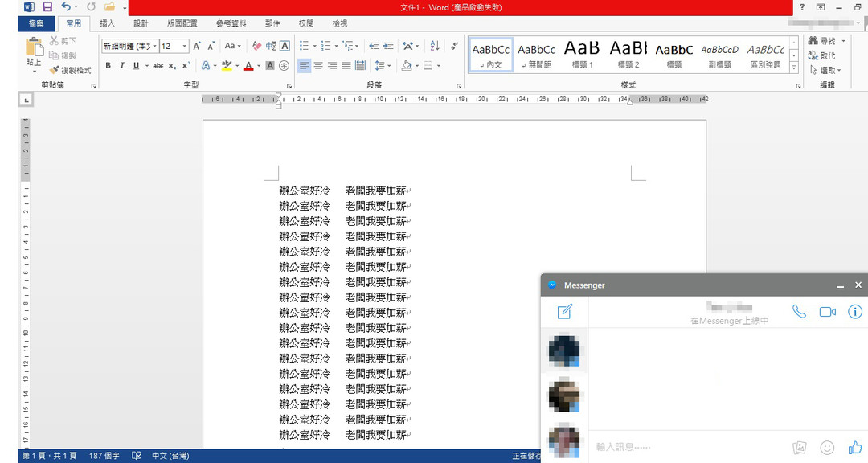Toggle Strikethrough formatting
868x463 pixels.
(x=158, y=65)
